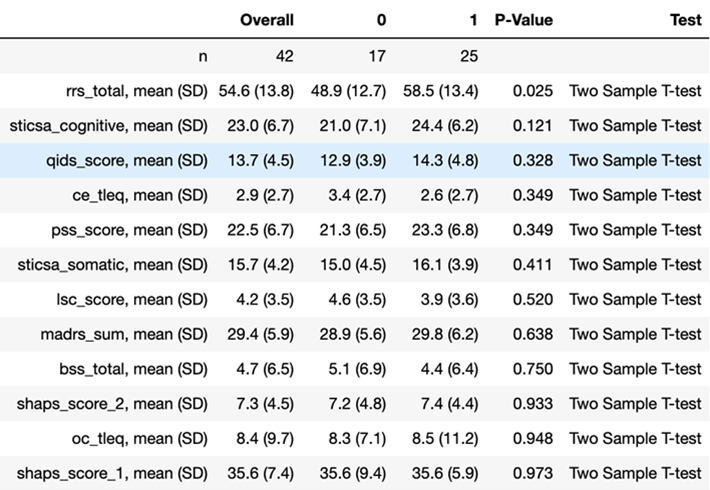
Task: Click the Overall column header
Action: point(266,20)
